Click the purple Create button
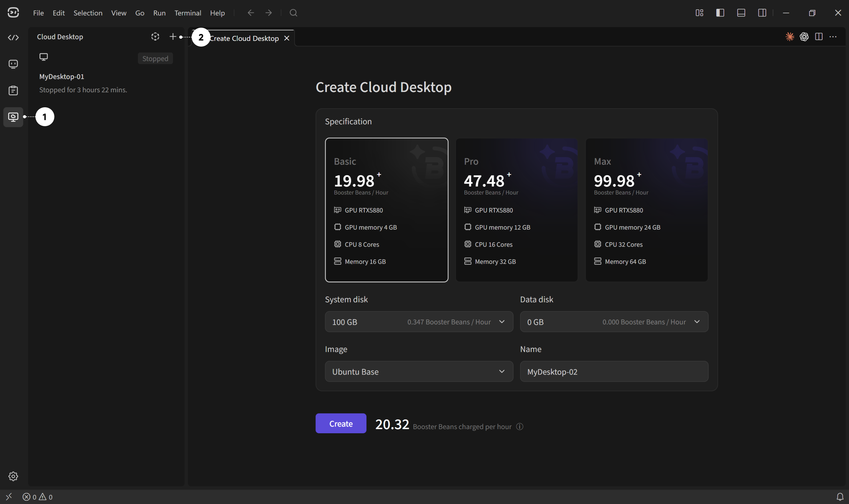The width and height of the screenshot is (849, 504). point(340,424)
